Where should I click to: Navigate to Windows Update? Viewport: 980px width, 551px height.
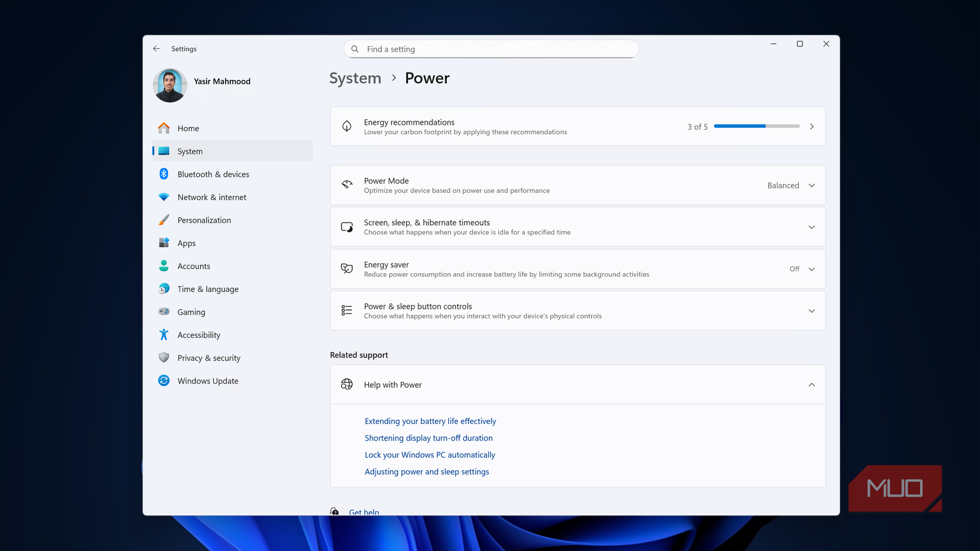pyautogui.click(x=232, y=381)
